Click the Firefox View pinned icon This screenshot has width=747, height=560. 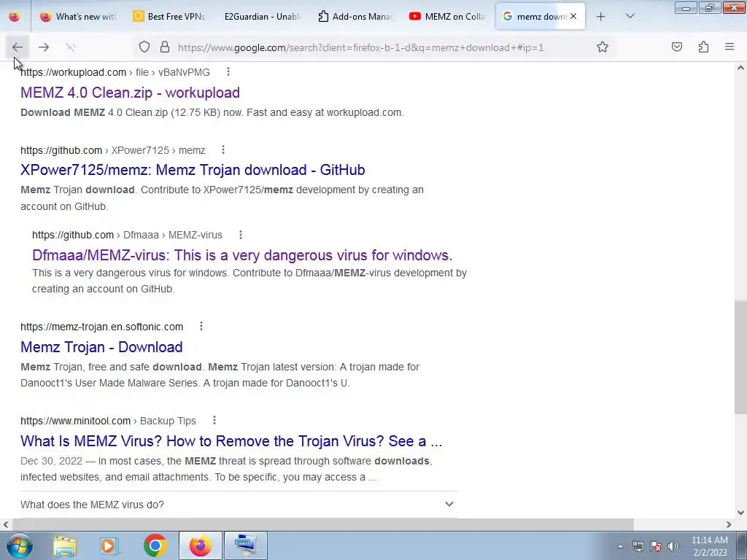pyautogui.click(x=15, y=16)
